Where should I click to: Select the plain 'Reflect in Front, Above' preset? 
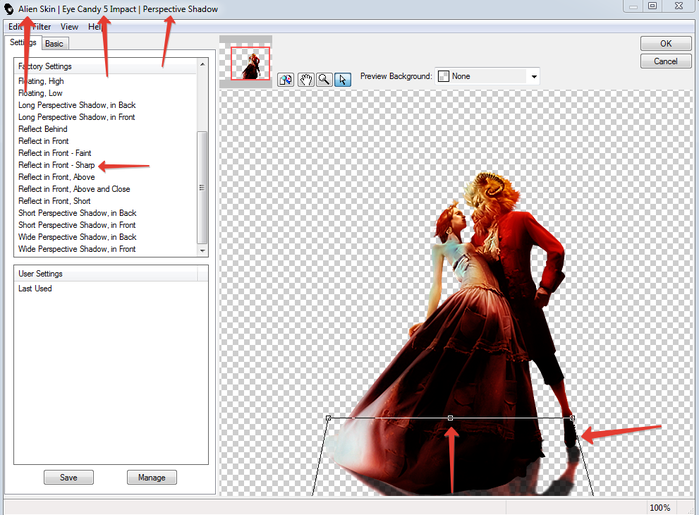click(56, 177)
